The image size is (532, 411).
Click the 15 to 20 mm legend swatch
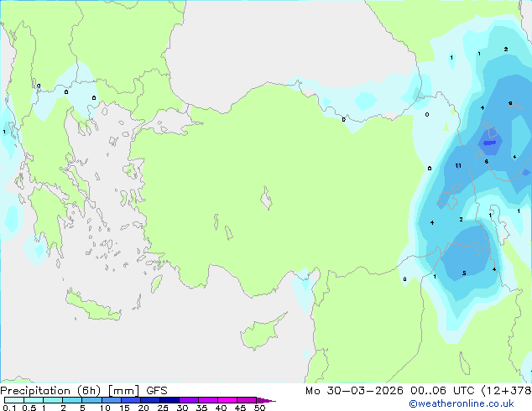click(x=131, y=400)
